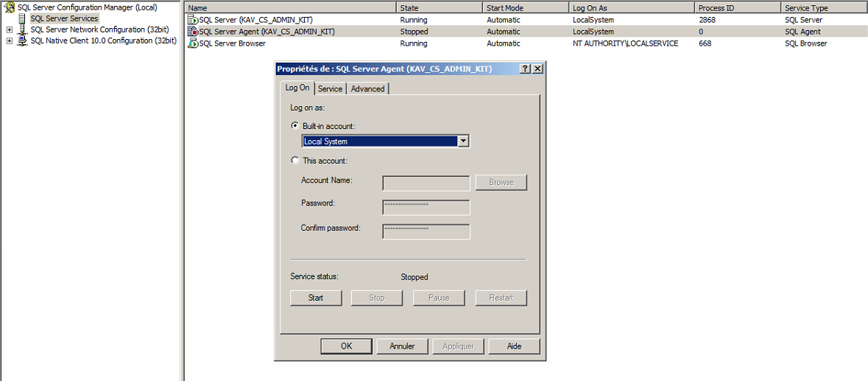
Task: Click the SQL Browser service type cell
Action: point(806,43)
